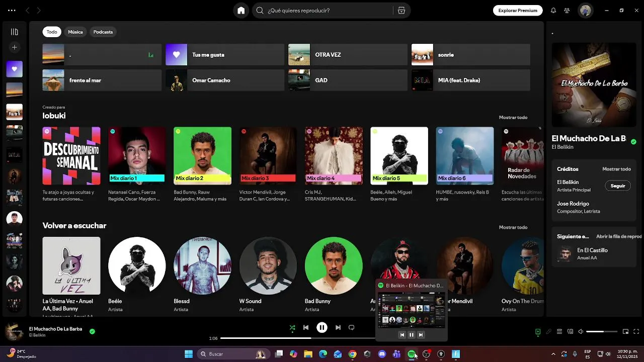Select the Música filter chip
This screenshot has width=644, height=362.
coord(75,32)
